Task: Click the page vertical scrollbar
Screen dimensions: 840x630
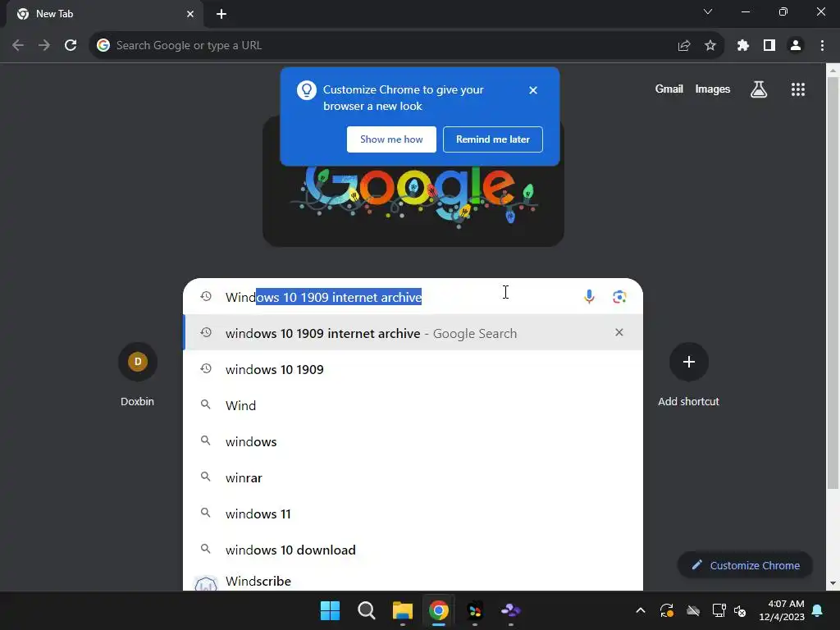Action: pos(833,284)
